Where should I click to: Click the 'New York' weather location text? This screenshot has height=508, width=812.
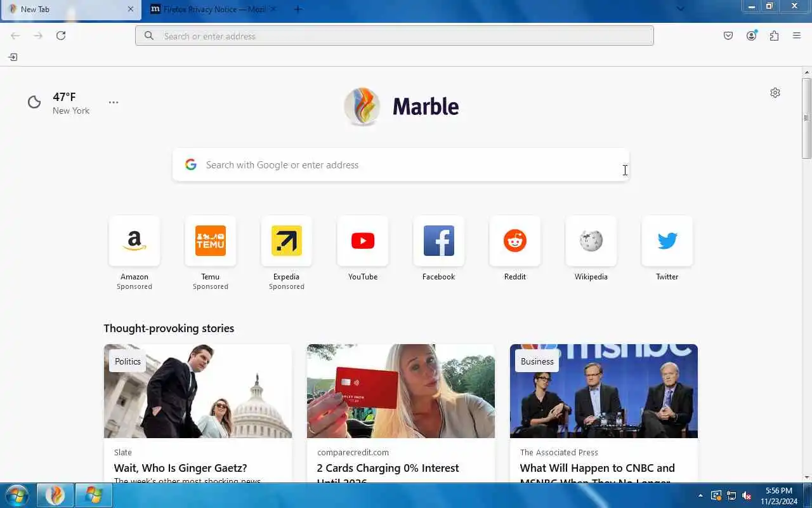pos(71,110)
